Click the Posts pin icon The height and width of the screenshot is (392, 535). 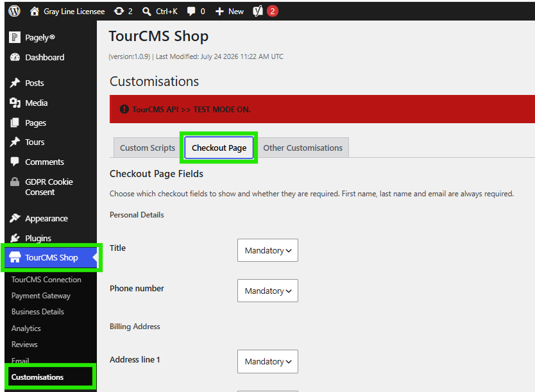(x=15, y=83)
